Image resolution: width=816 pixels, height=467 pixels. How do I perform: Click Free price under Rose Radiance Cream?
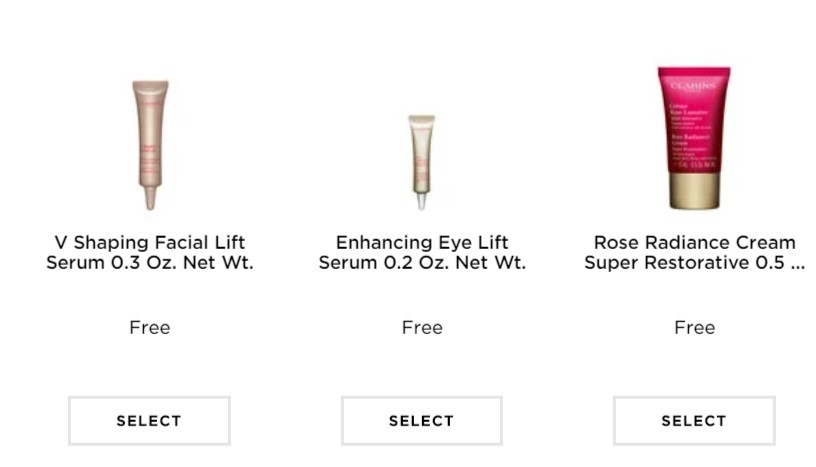point(694,327)
